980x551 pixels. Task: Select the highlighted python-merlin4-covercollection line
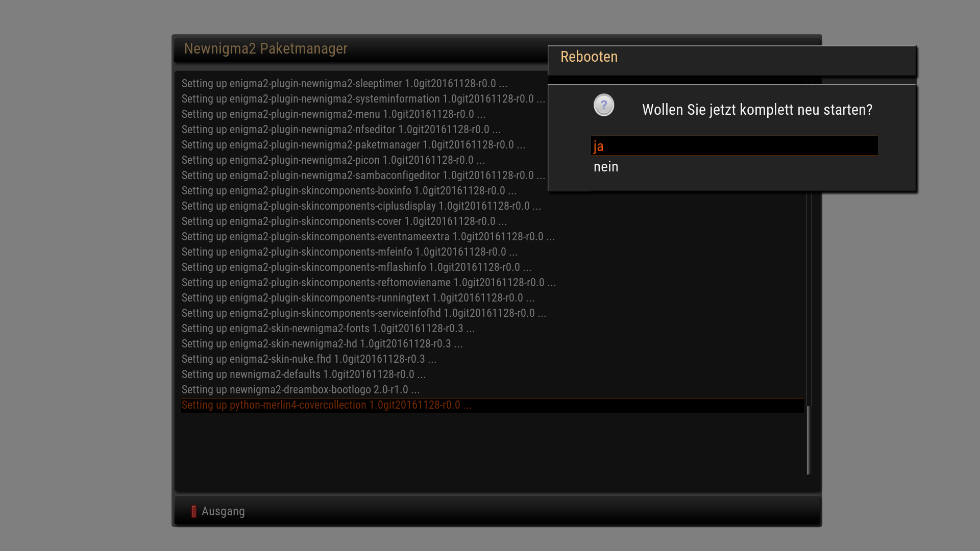click(x=327, y=405)
